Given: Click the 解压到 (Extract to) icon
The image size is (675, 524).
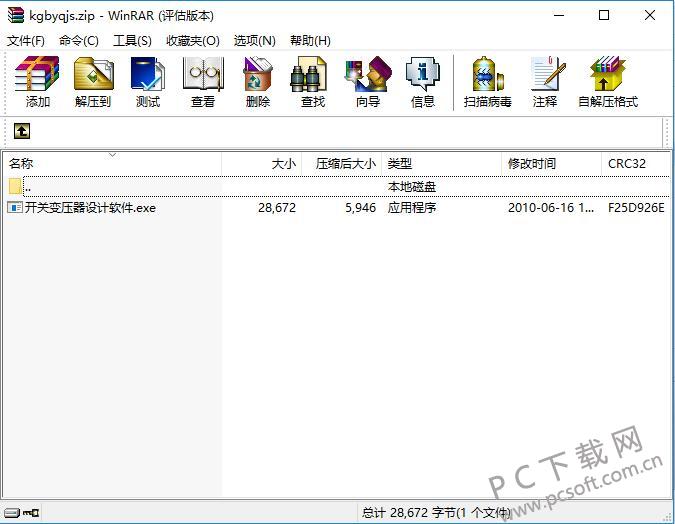Looking at the screenshot, I should (x=93, y=82).
